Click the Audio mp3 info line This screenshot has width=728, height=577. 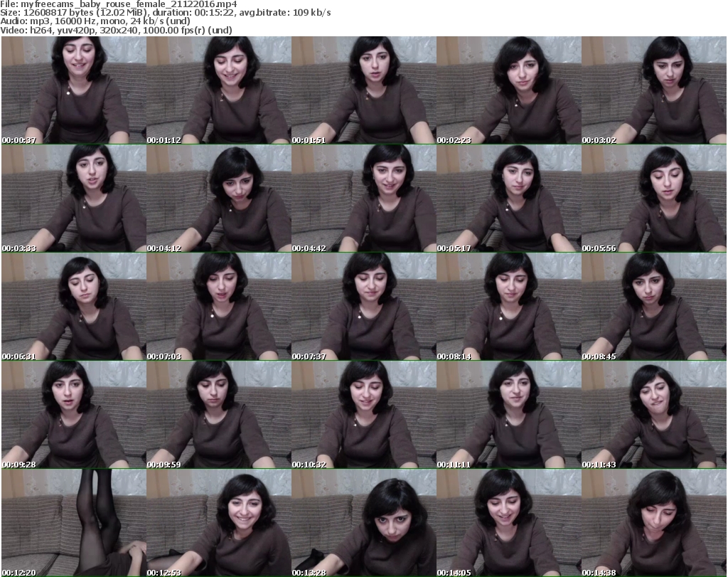(95, 21)
